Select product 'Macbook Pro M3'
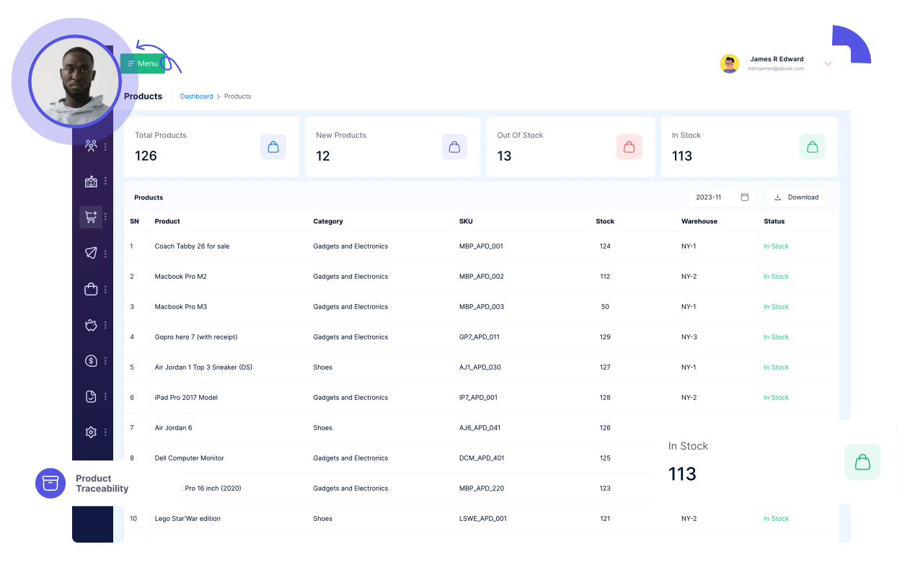This screenshot has height=588, width=923. 180,307
